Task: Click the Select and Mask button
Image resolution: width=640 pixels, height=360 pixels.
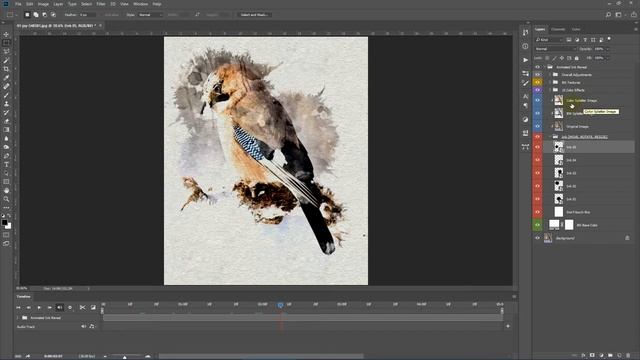Action: pyautogui.click(x=254, y=15)
